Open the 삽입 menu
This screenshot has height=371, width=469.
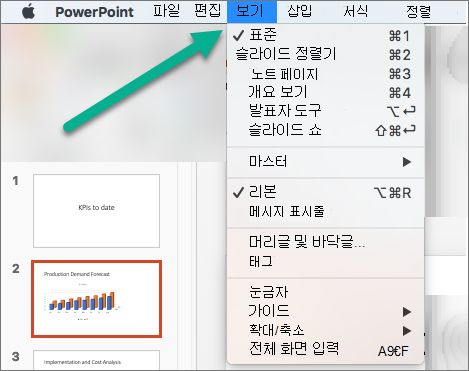coord(300,11)
